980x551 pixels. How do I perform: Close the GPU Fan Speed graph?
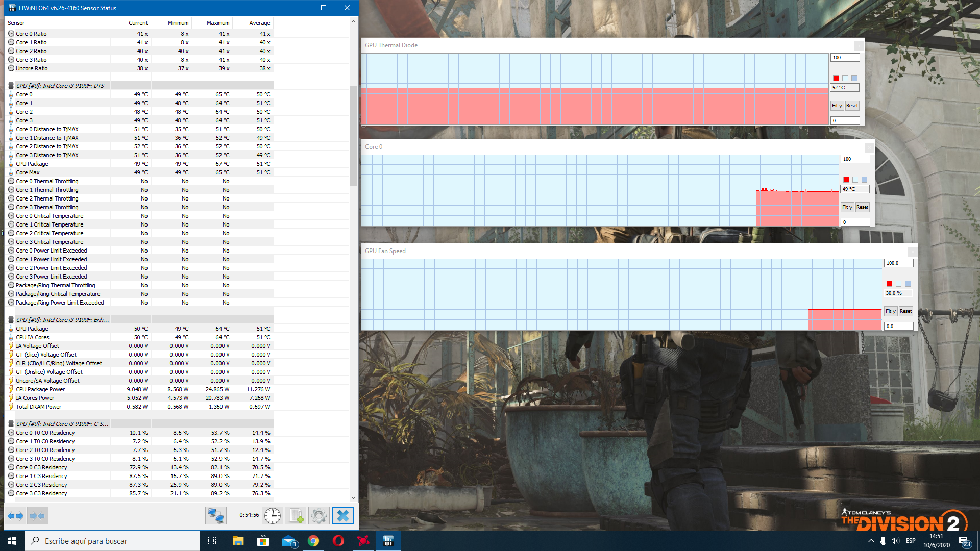(x=913, y=252)
